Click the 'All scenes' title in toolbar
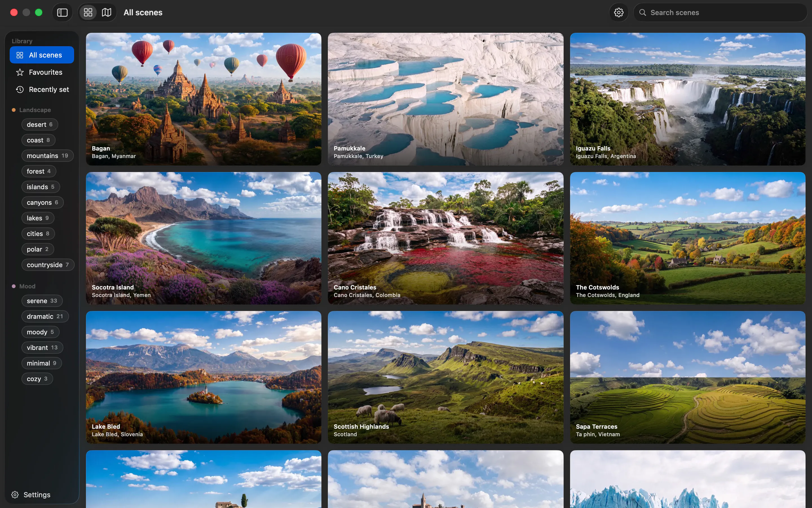This screenshot has height=508, width=812. (143, 12)
